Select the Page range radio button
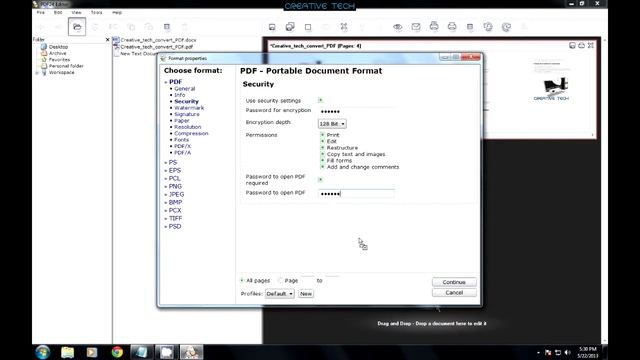The width and height of the screenshot is (640, 360). tap(280, 280)
